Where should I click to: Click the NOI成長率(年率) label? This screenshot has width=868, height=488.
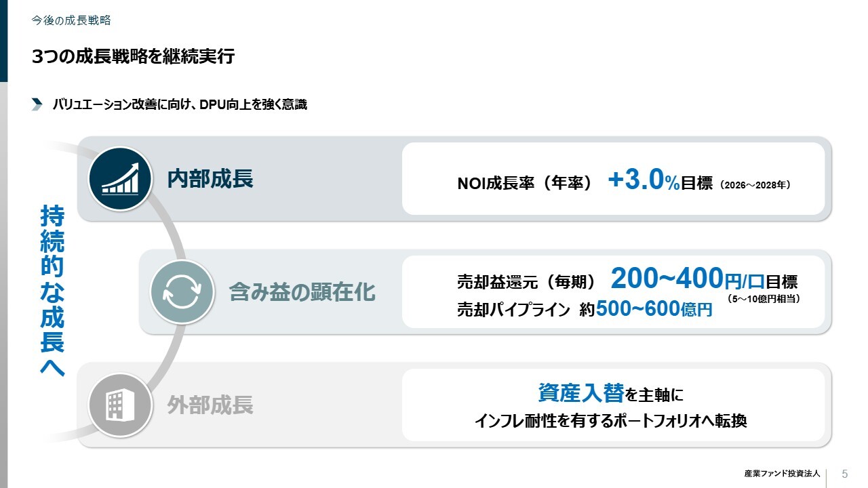(525, 184)
